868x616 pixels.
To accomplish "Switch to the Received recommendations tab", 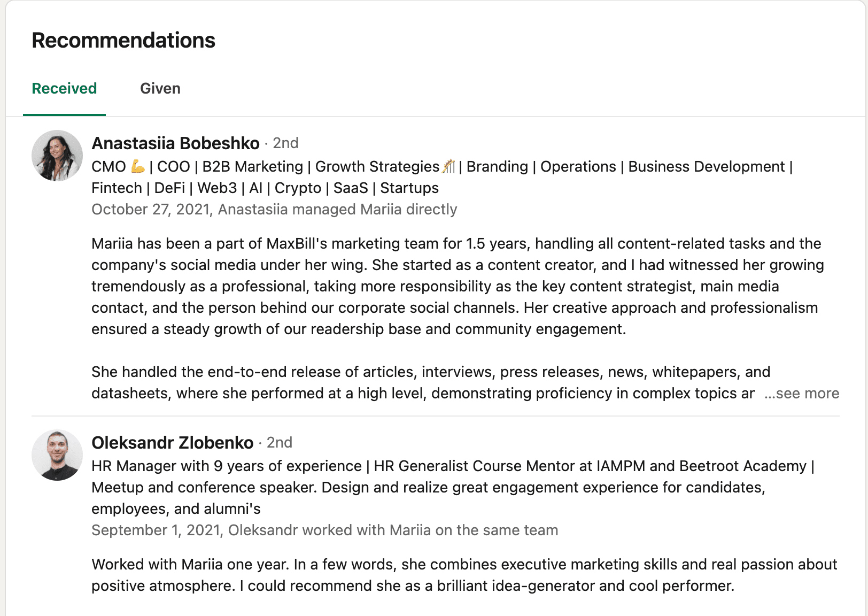I will click(x=64, y=89).
